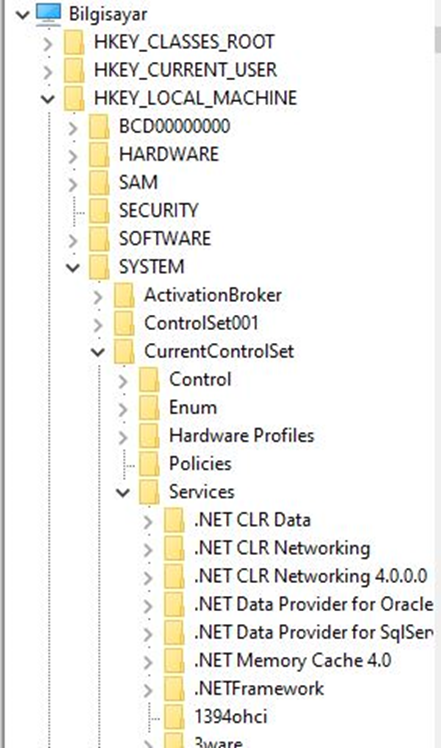The image size is (441, 748).
Task: Collapse the Services key chevron
Action: point(123,492)
